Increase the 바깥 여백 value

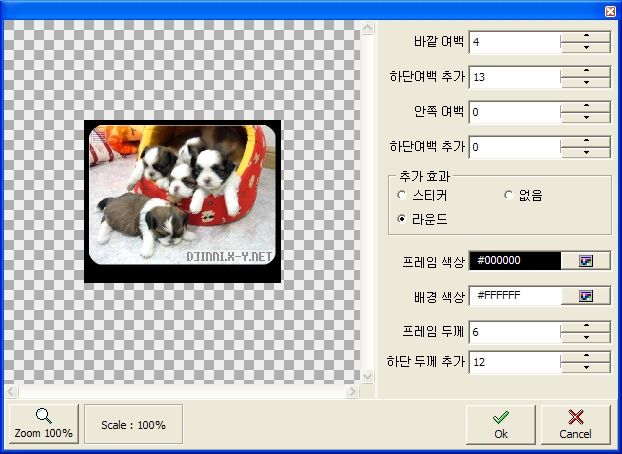pos(586,37)
